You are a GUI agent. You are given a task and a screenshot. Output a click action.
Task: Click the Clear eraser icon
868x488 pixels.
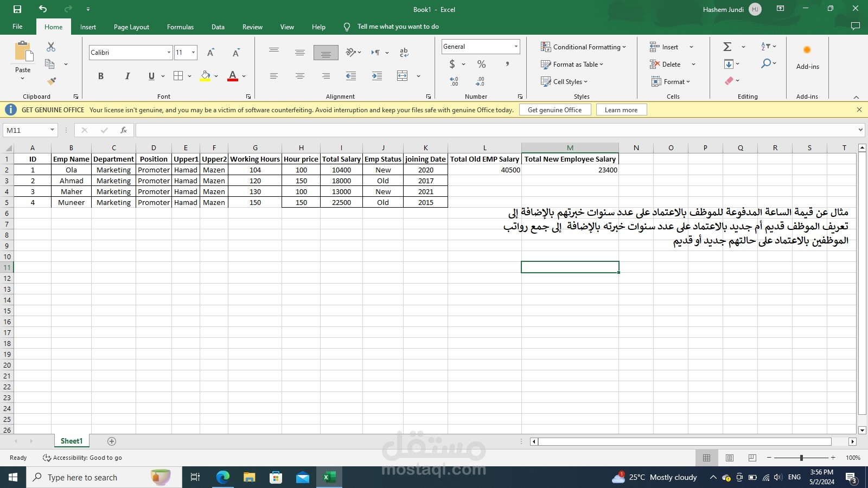(x=729, y=81)
